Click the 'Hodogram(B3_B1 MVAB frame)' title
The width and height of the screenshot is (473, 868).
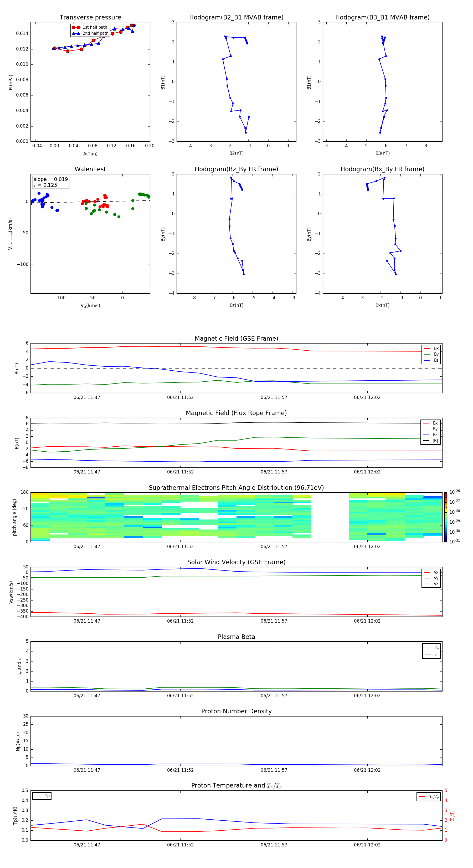tap(382, 18)
